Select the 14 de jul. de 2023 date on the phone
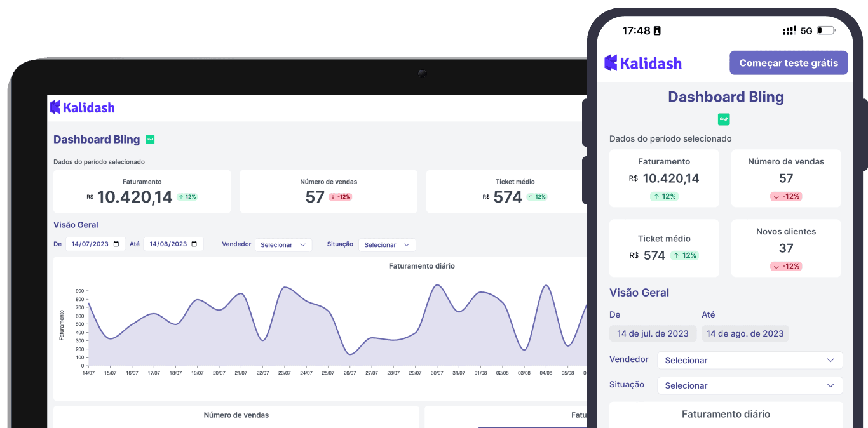The image size is (868, 428). click(x=653, y=333)
